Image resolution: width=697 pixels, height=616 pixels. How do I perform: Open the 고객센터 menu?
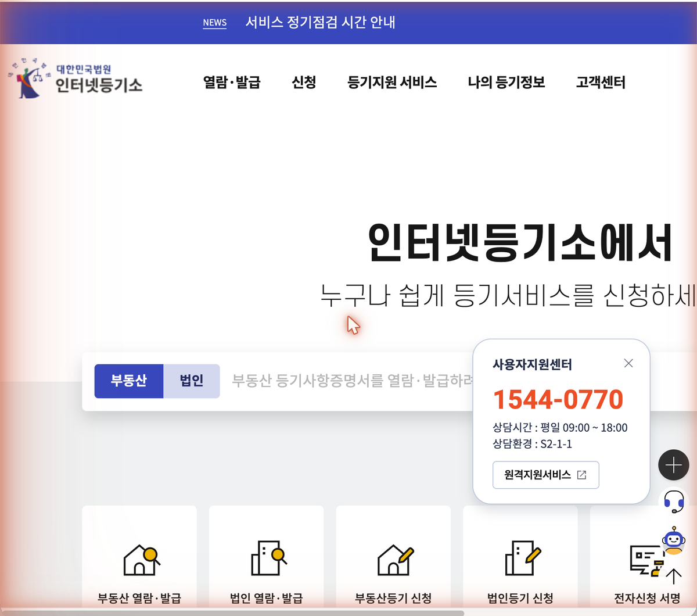coord(601,83)
